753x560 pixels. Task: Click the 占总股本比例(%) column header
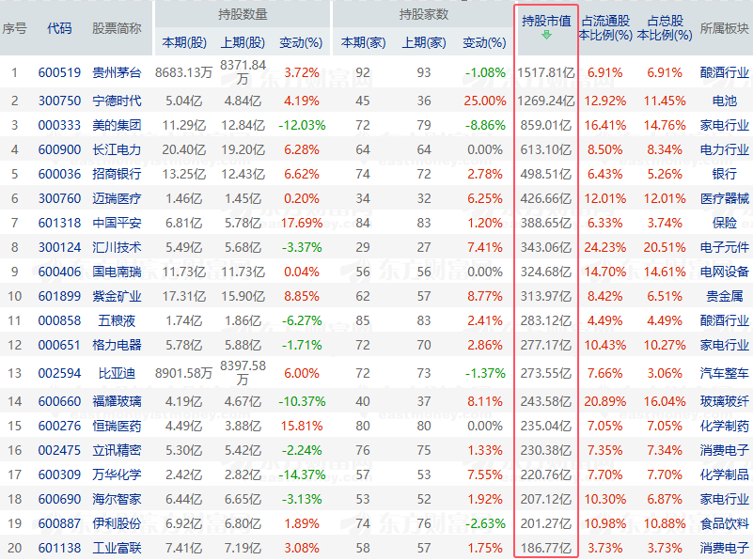point(665,28)
